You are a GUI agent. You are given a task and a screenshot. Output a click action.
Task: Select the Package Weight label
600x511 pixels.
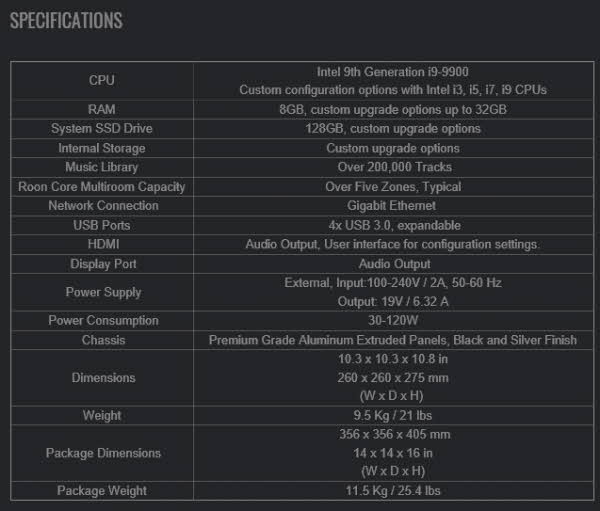coord(102,491)
